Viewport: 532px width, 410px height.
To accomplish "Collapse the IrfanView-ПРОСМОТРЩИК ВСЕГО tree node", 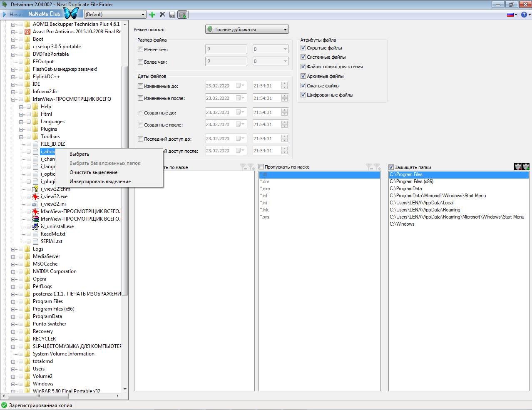I will [13, 99].
